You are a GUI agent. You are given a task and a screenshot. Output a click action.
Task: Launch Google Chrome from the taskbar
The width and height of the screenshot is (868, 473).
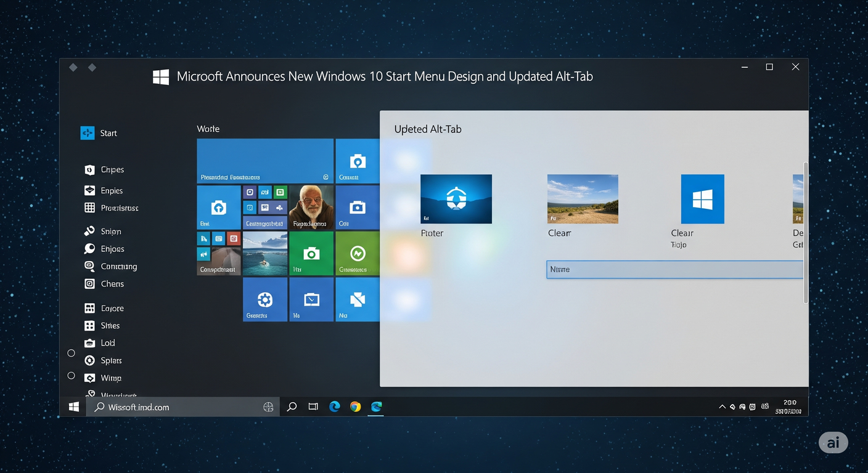click(355, 406)
